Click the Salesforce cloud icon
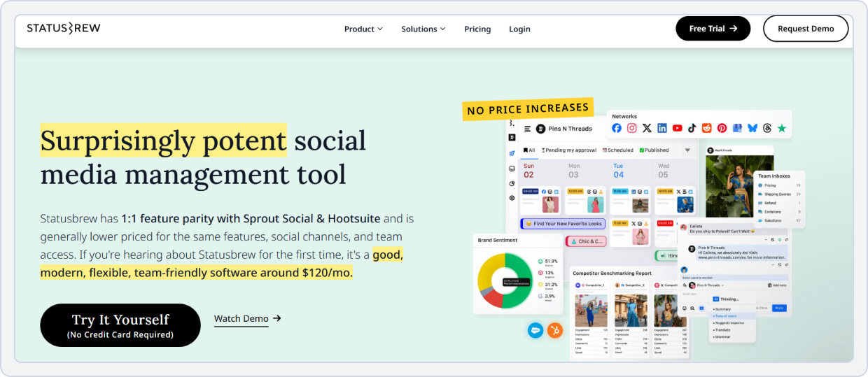868x377 pixels. click(x=535, y=330)
